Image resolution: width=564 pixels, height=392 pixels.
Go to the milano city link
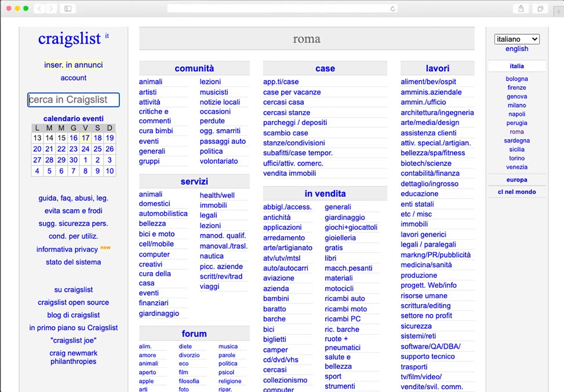517,105
